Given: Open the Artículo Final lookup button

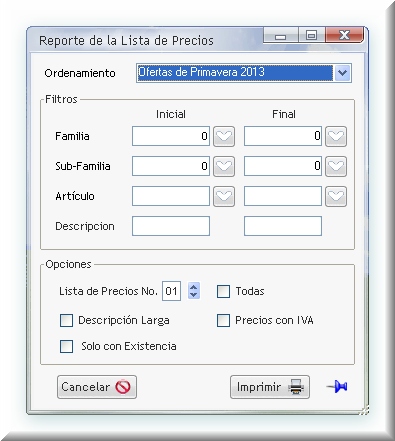Looking at the screenshot, I should click(x=336, y=196).
